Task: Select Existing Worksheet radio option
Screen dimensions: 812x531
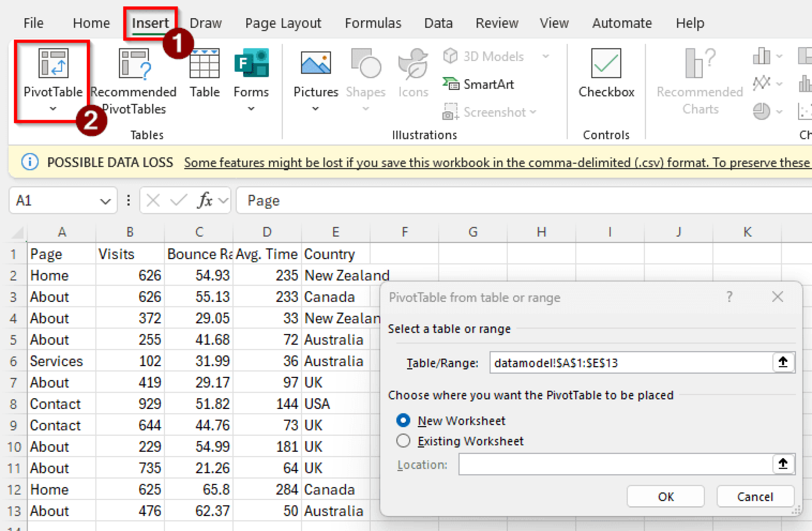Action: pos(403,441)
